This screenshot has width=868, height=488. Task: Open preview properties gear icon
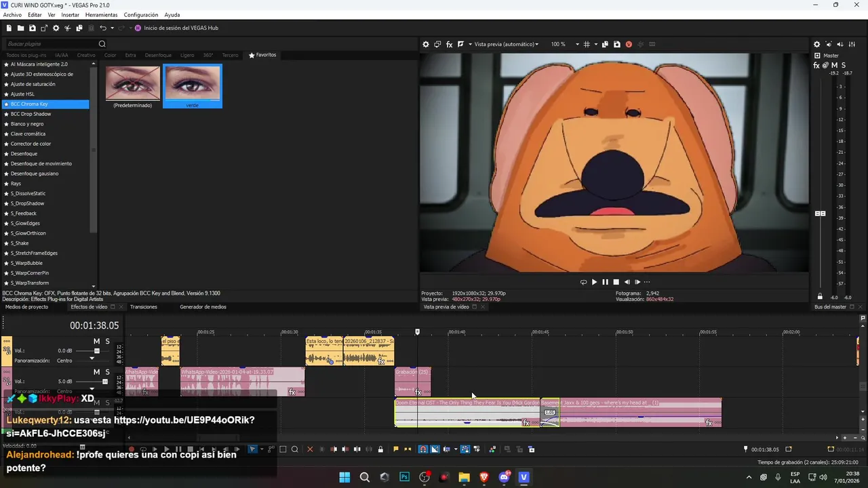pyautogui.click(x=426, y=44)
